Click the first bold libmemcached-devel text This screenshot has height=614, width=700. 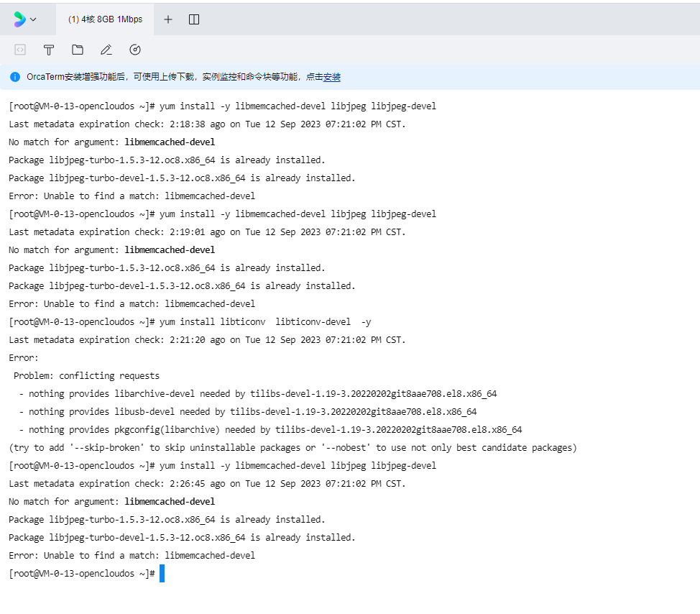(x=170, y=142)
